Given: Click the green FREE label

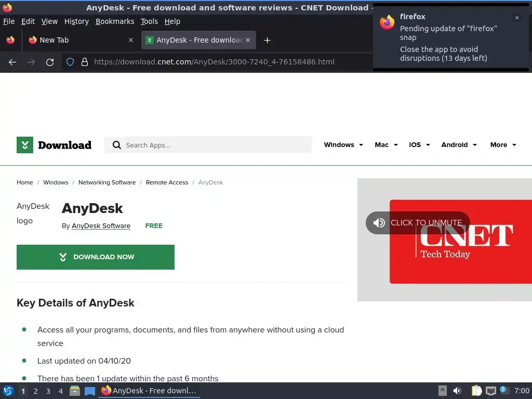Looking at the screenshot, I should (x=154, y=226).
